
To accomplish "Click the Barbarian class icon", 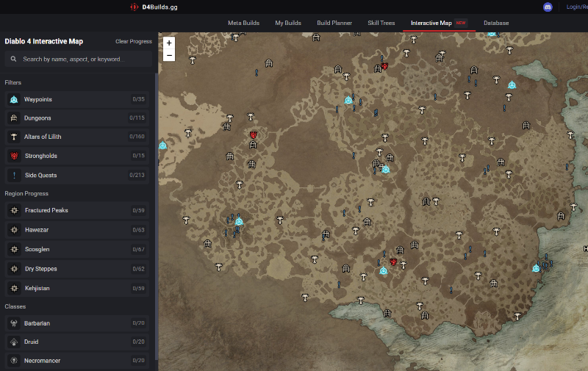I will pyautogui.click(x=14, y=323).
